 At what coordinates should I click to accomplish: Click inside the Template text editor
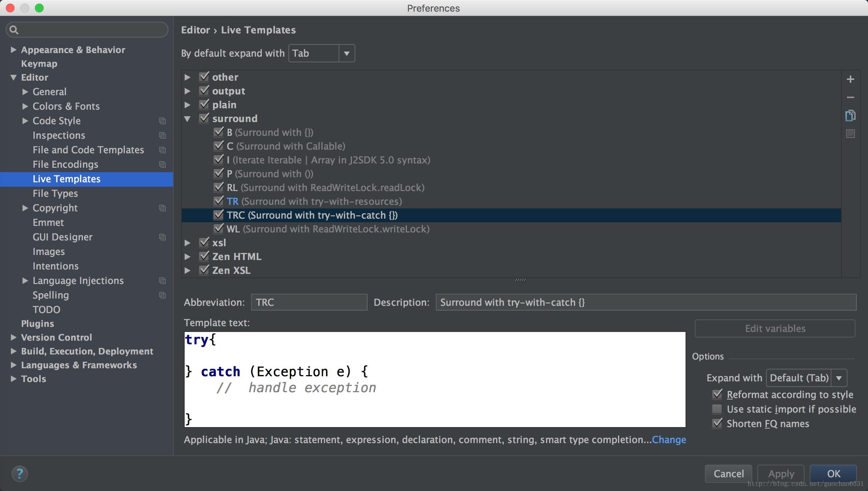pyautogui.click(x=435, y=380)
